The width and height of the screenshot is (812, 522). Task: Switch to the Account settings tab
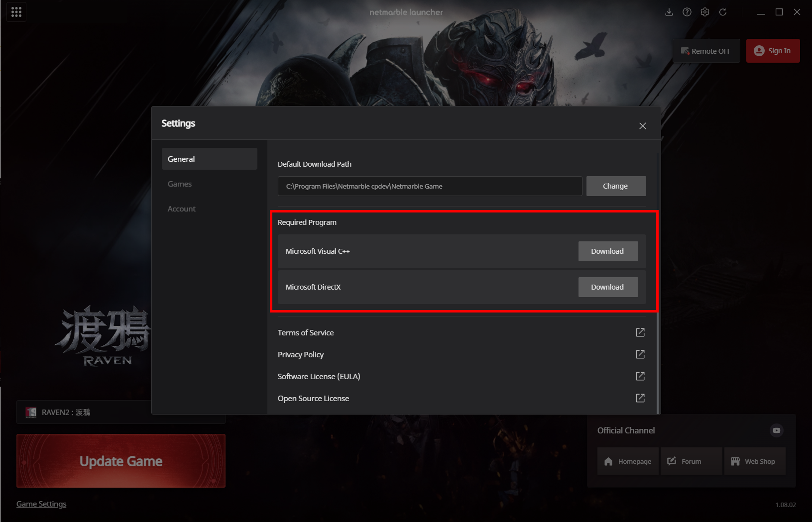[x=182, y=209]
